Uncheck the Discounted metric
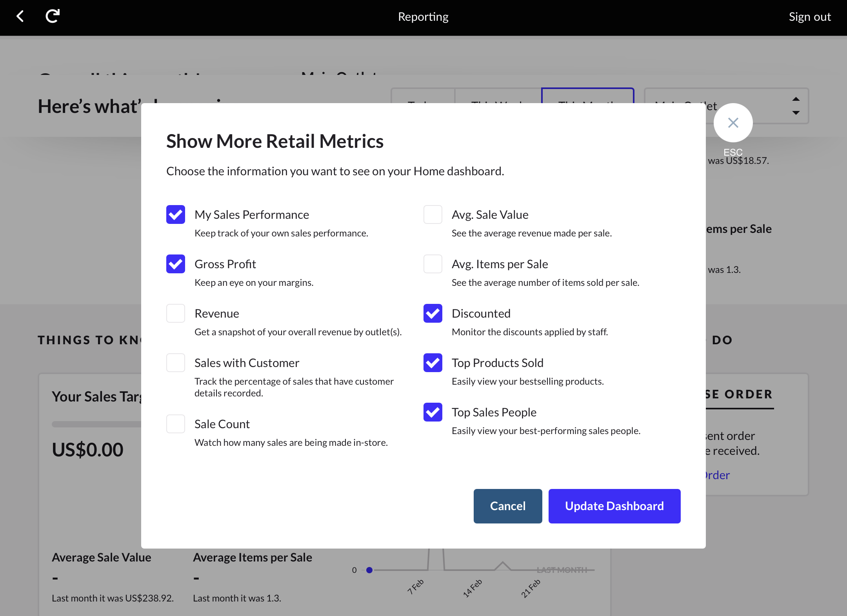The width and height of the screenshot is (847, 616). [433, 313]
